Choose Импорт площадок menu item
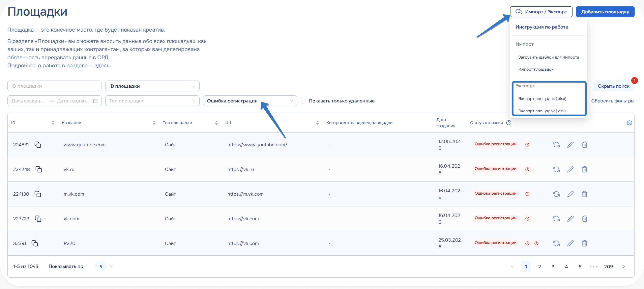644x289 pixels. tap(535, 69)
